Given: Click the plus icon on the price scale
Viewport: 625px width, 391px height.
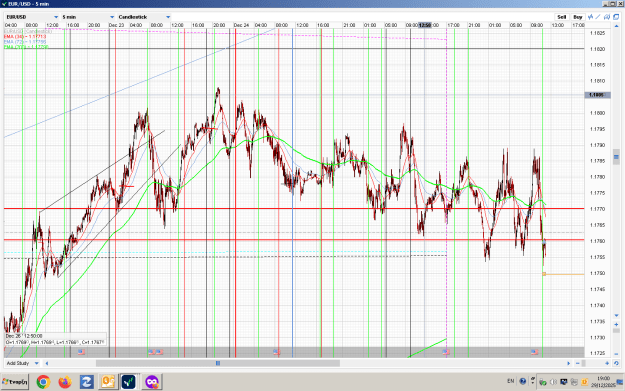Looking at the screenshot, I should (616, 325).
